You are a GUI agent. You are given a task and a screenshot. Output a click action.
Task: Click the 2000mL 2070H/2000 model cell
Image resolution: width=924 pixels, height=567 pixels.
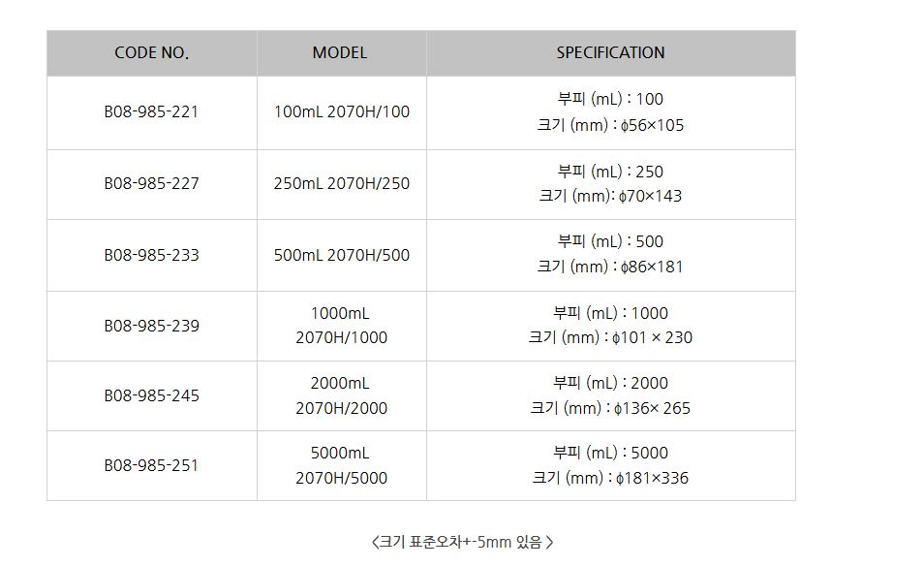(341, 395)
